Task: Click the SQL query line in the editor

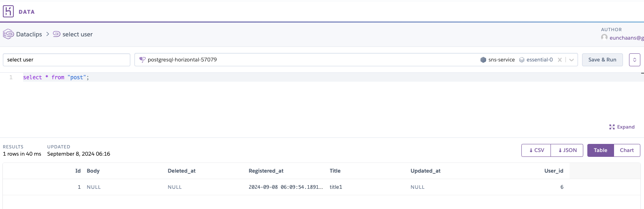Action: [x=56, y=77]
